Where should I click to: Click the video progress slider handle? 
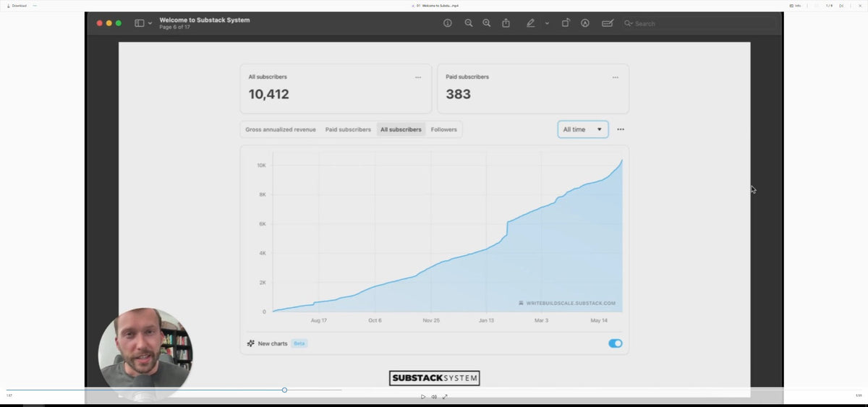(284, 390)
